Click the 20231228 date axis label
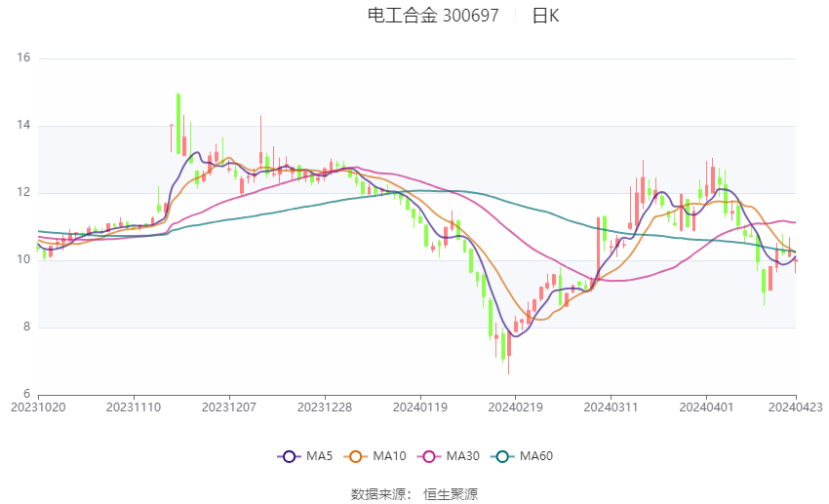Image resolution: width=829 pixels, height=504 pixels. pyautogui.click(x=325, y=407)
